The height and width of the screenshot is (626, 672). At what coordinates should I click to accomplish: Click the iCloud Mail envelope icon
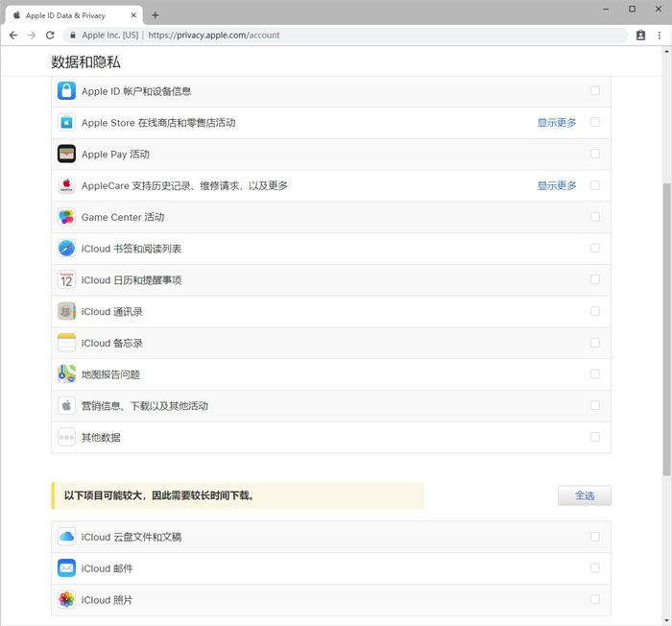click(x=66, y=568)
